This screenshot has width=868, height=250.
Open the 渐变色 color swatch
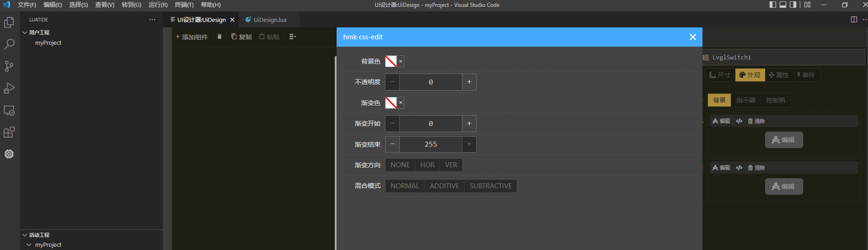[391, 103]
